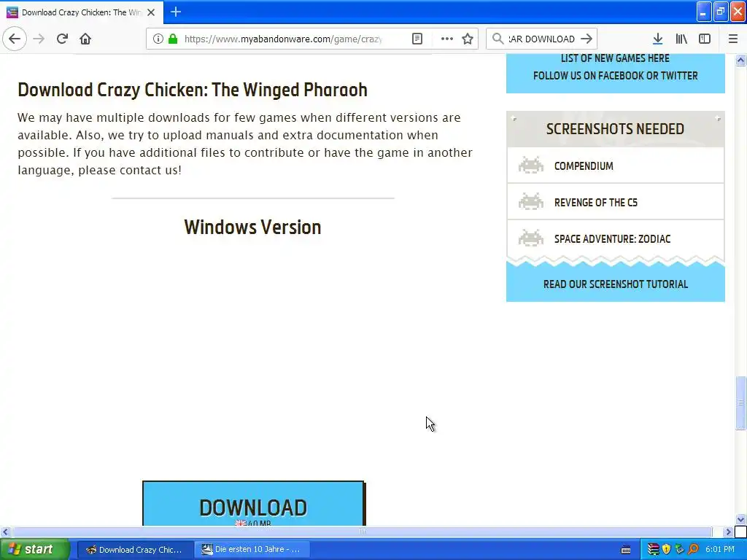Viewport: 747px width, 560px height.
Task: Open READ OUR SCREENSHOT TUTORIAL link
Action: tap(616, 284)
